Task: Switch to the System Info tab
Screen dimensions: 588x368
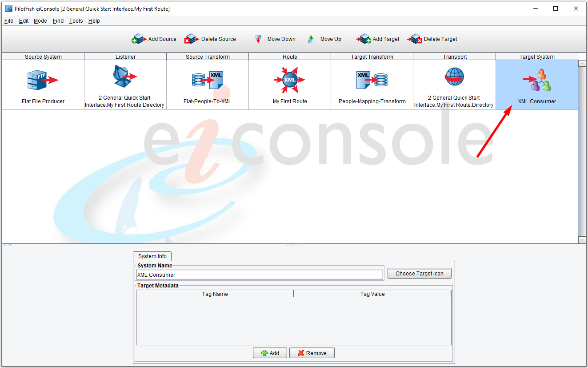Action: click(x=152, y=256)
